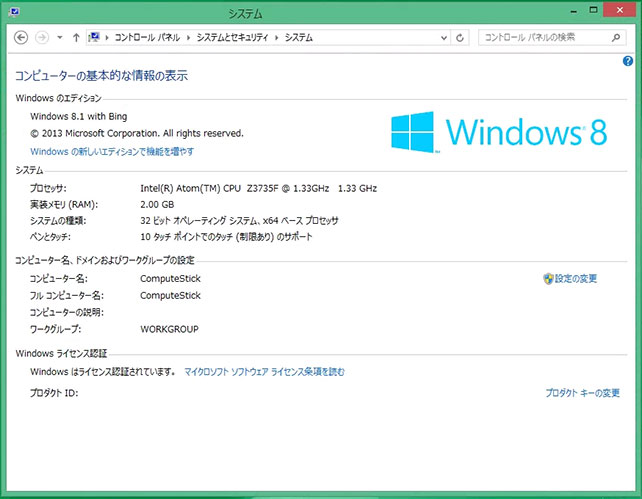The height and width of the screenshot is (499, 642).
Task: Focus the コントロール パネルの検索 box
Action: pyautogui.click(x=552, y=38)
